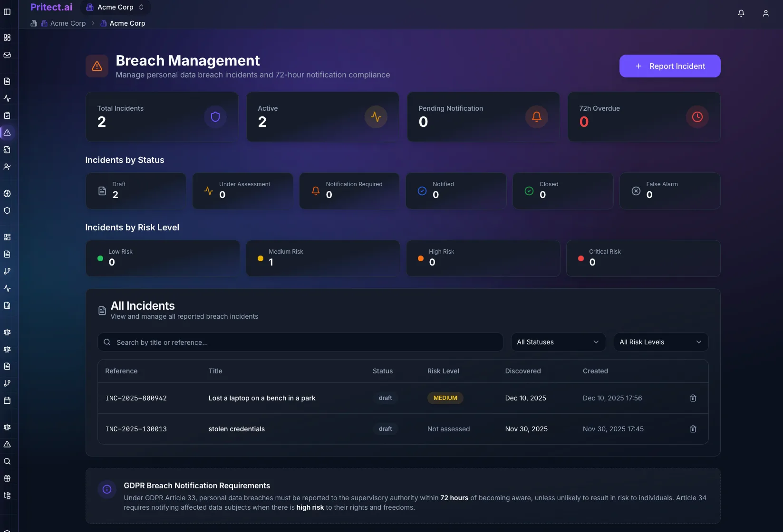
Task: Click the Risk Level column header
Action: [x=443, y=371]
